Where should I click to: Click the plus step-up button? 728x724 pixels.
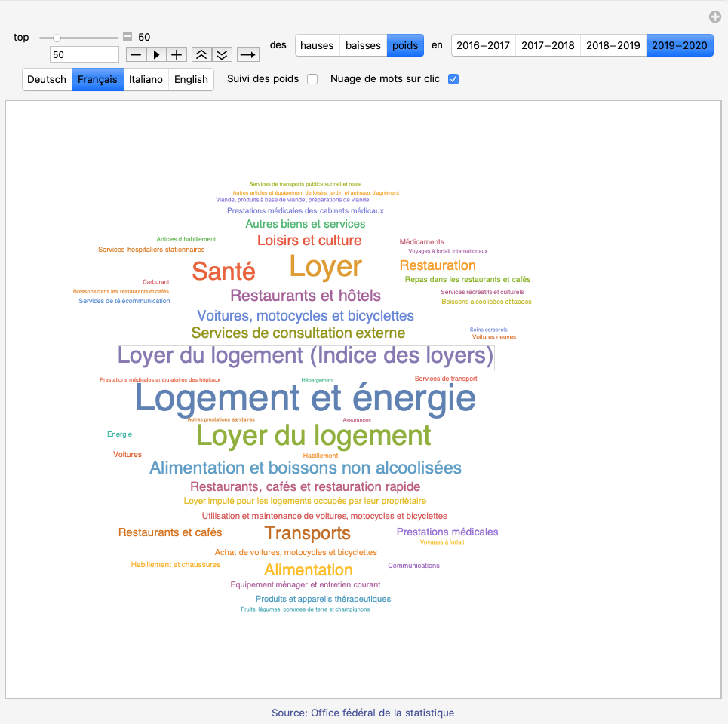click(177, 54)
